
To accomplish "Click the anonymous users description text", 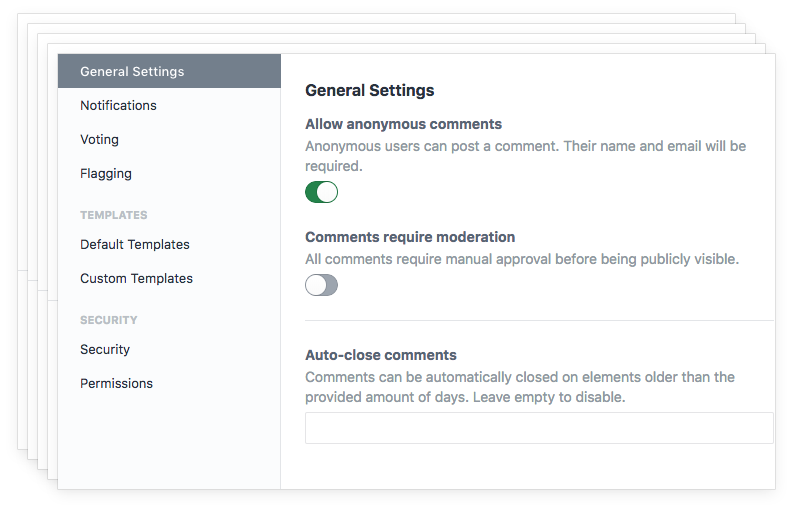I will (525, 146).
